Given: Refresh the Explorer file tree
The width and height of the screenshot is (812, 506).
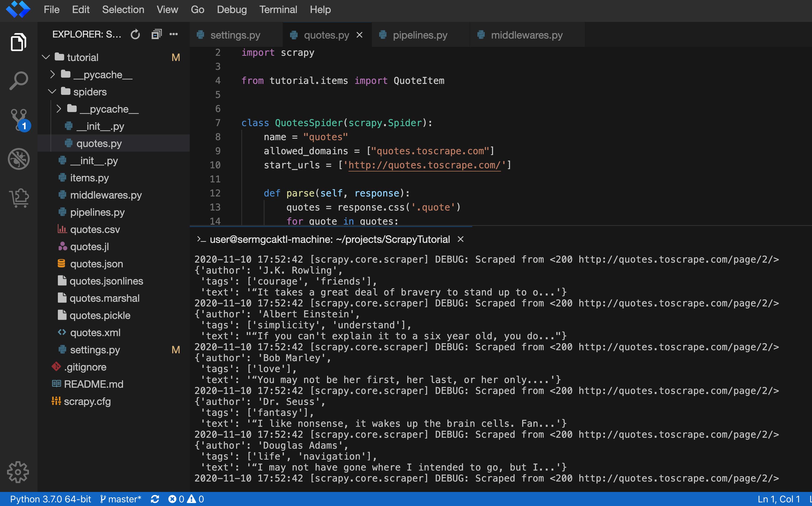Looking at the screenshot, I should point(135,34).
